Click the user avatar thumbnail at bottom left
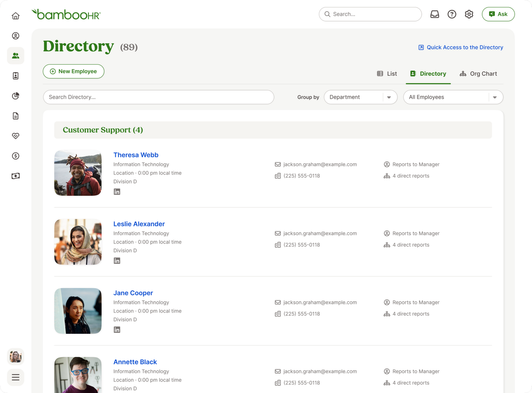 (15, 357)
